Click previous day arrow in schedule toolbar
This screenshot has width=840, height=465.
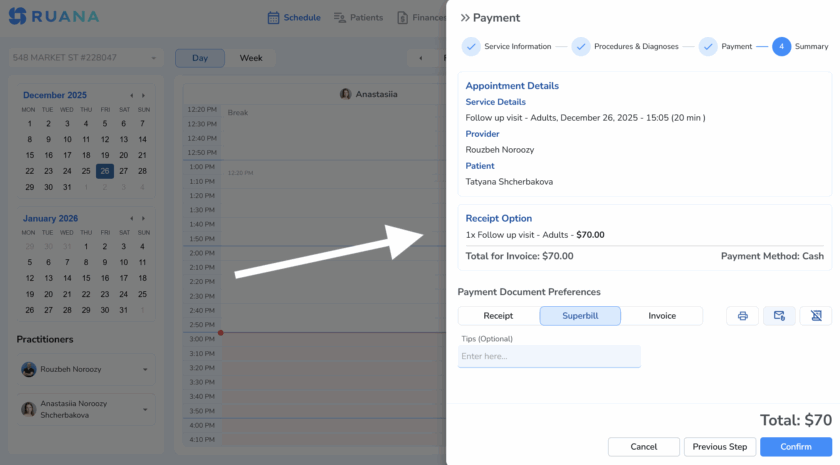421,58
